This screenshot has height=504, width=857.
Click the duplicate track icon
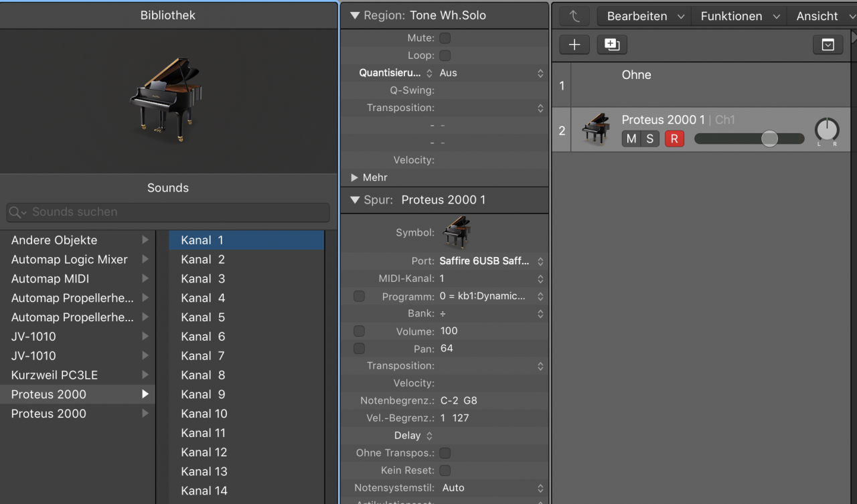612,45
